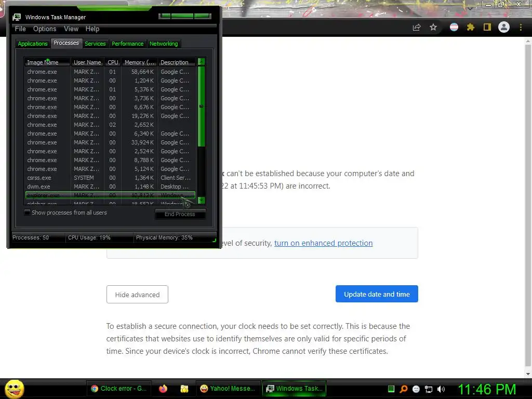Click the orange magnifier tray icon

click(404, 389)
